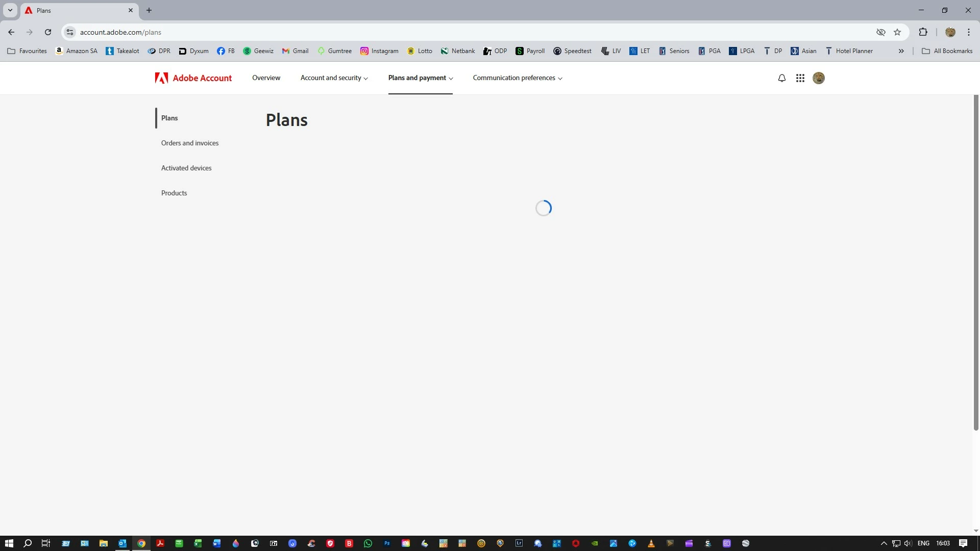Viewport: 980px width, 551px height.
Task: Bookmark this page with star icon
Action: click(x=897, y=32)
